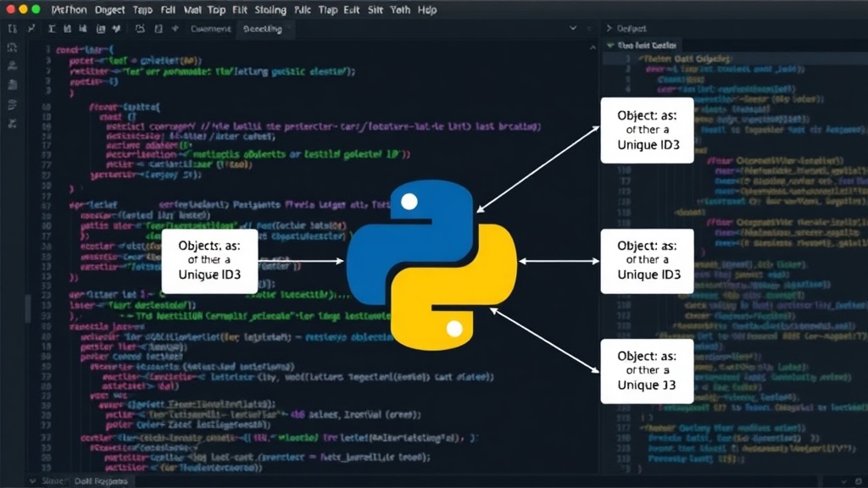Screen dimensions: 868x488
Task: Open the document-stack icon in the left sidebar
Action: (12, 85)
